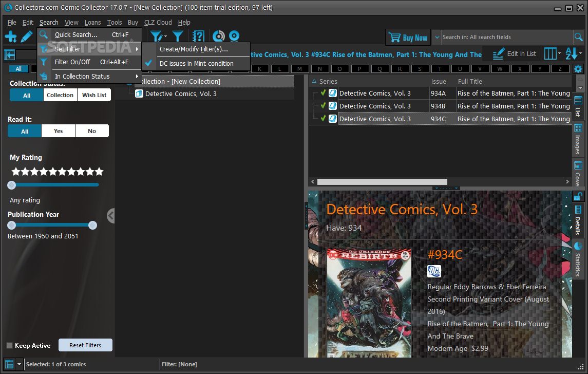Click the Edit in List button
588x374 pixels.
(515, 54)
